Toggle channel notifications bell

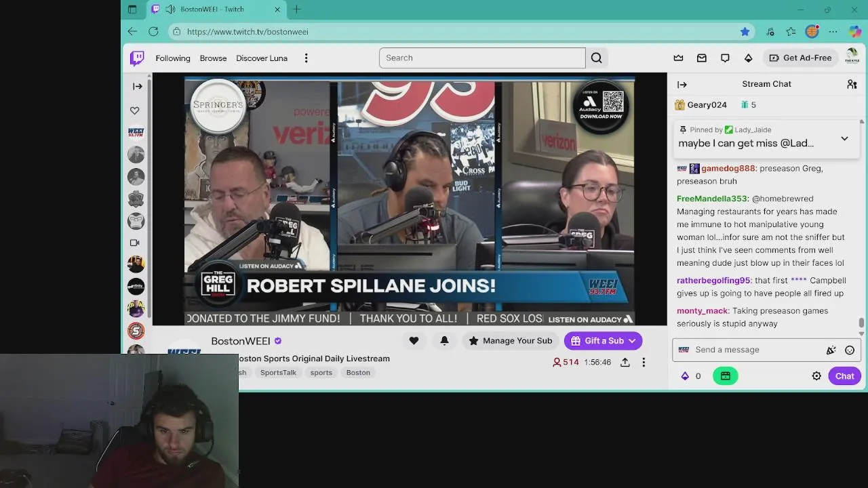[x=444, y=341]
